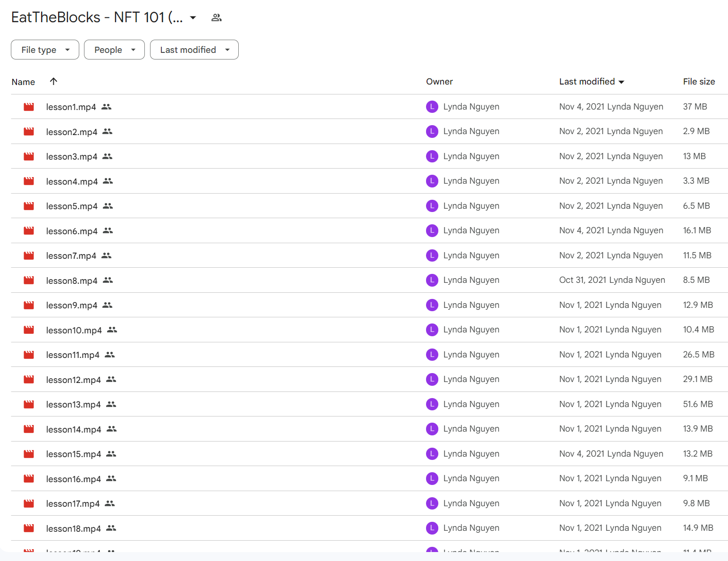Click the shared icon beside lesson2.mp4
This screenshot has width=728, height=561.
[x=108, y=131]
